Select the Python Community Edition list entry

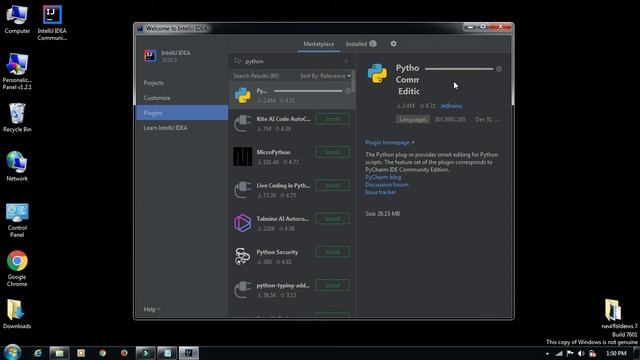pos(292,95)
